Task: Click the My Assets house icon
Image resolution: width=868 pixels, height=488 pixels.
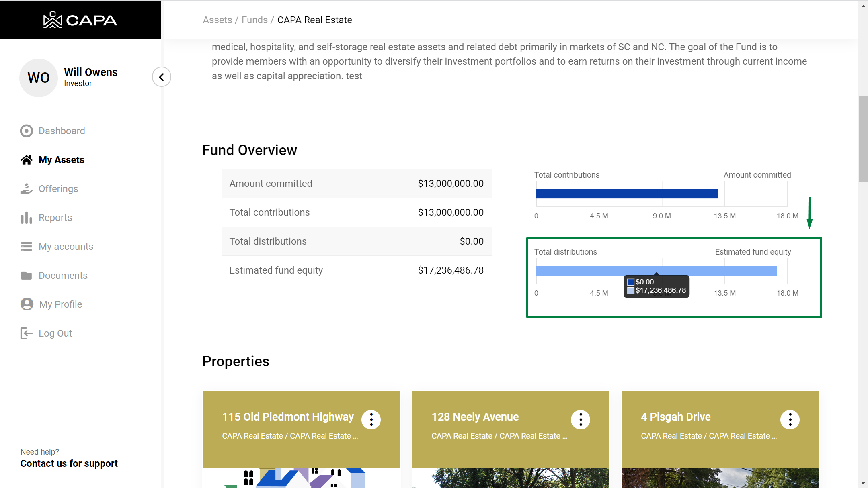Action: pyautogui.click(x=27, y=160)
